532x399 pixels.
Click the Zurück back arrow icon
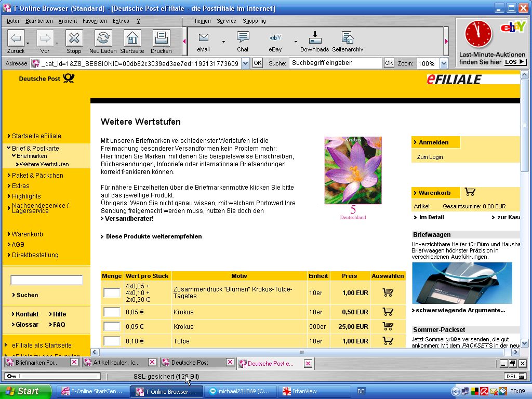point(16,38)
